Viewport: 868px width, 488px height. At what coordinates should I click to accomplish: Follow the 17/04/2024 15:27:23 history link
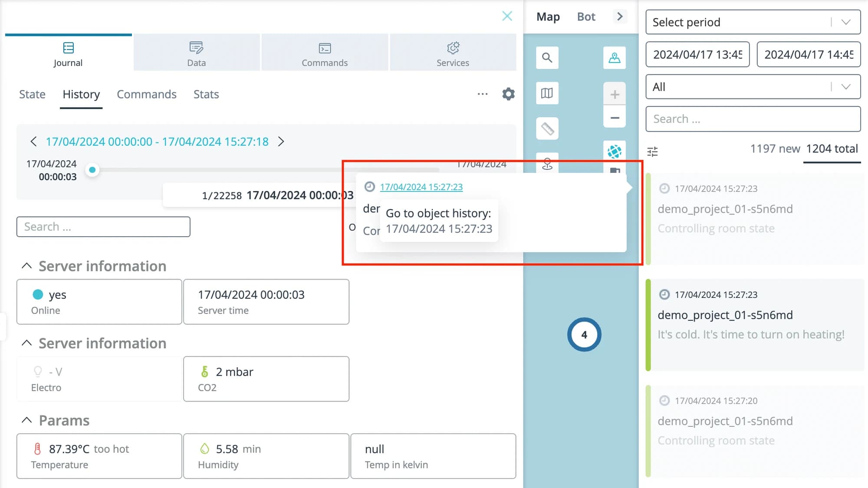[421, 187]
